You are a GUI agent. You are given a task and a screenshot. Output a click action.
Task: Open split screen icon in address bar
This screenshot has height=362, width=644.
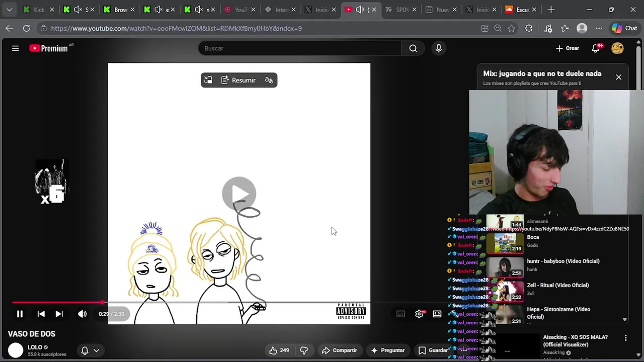(x=485, y=28)
